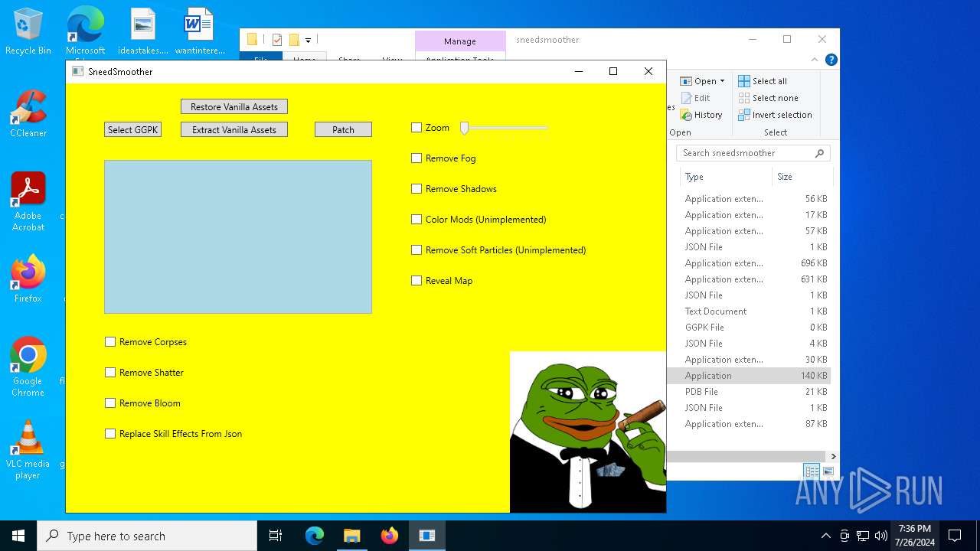Click the Windows Start button
The image size is (980, 551).
pos(18,536)
